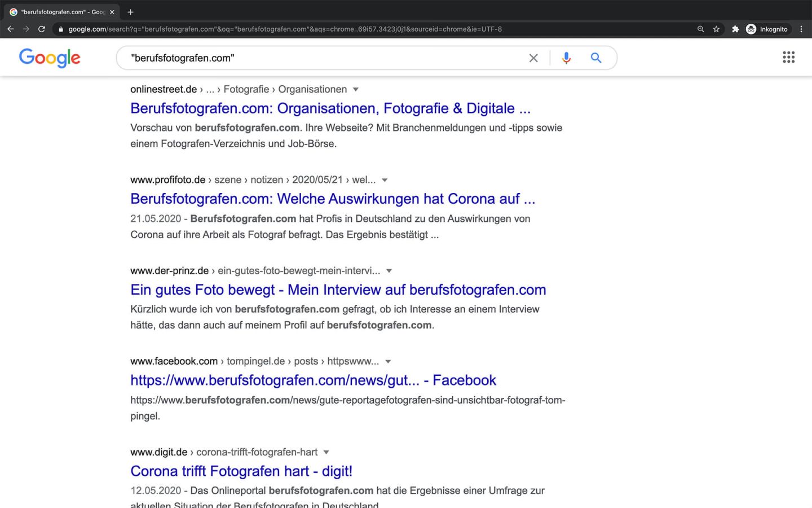Open the Google apps grid

789,57
